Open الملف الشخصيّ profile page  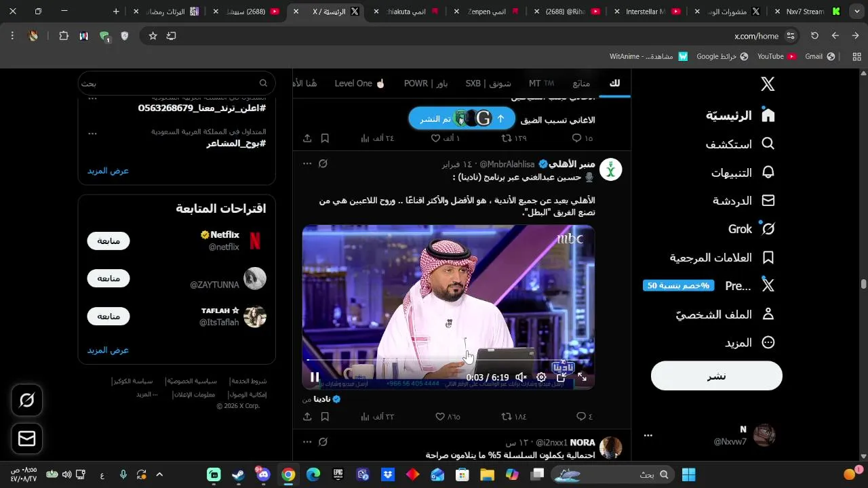point(726,314)
